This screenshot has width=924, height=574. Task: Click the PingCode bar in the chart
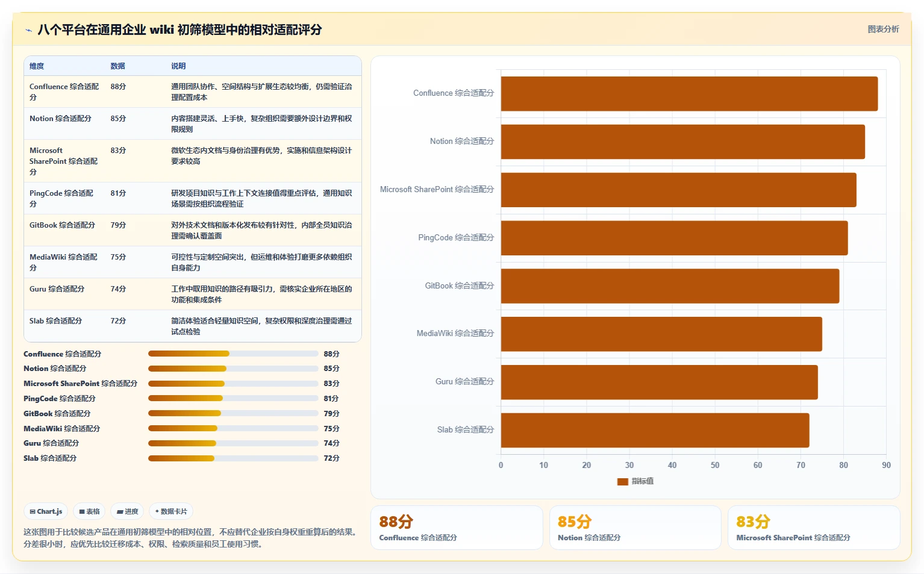coord(675,238)
